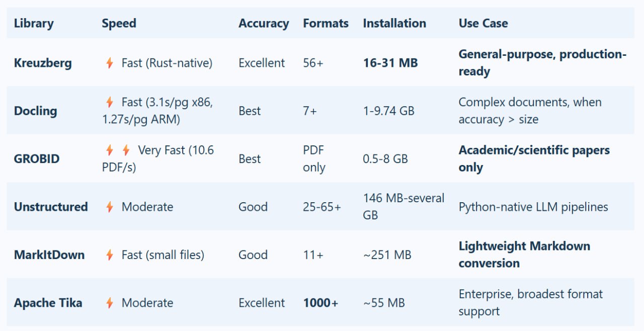644x331 pixels.
Task: Select the Kreuzberg library name
Action: pos(43,63)
